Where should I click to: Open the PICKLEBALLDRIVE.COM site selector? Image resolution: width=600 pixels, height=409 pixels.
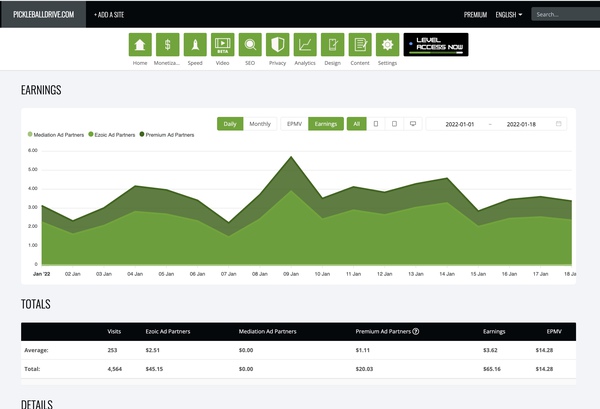(43, 15)
